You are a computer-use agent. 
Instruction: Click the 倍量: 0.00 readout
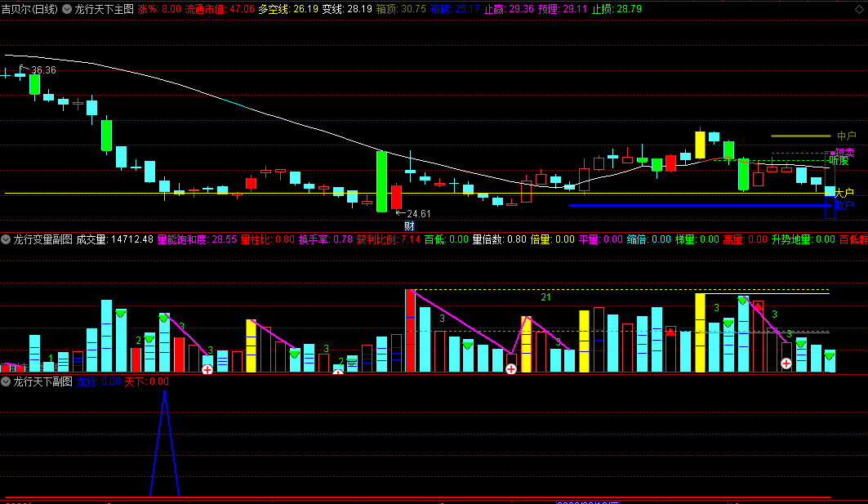tap(553, 239)
